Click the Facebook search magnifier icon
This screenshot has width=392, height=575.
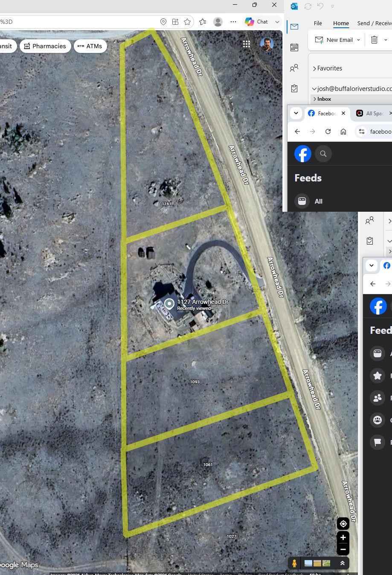[x=323, y=154]
